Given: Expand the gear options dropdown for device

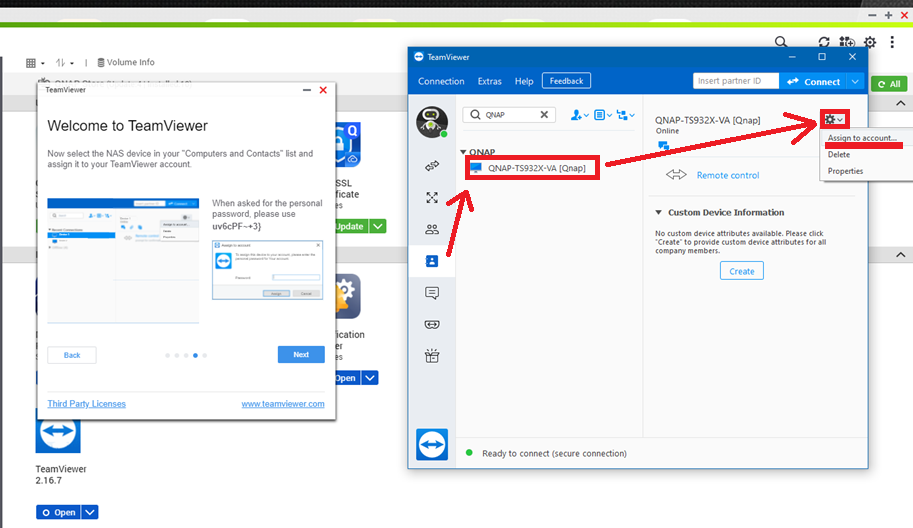Looking at the screenshot, I should tap(834, 120).
